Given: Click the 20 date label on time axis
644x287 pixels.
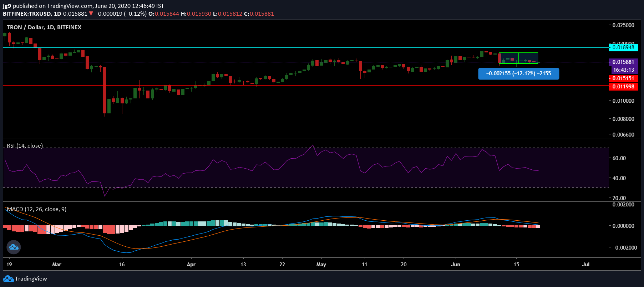Looking at the screenshot, I should tap(404, 264).
